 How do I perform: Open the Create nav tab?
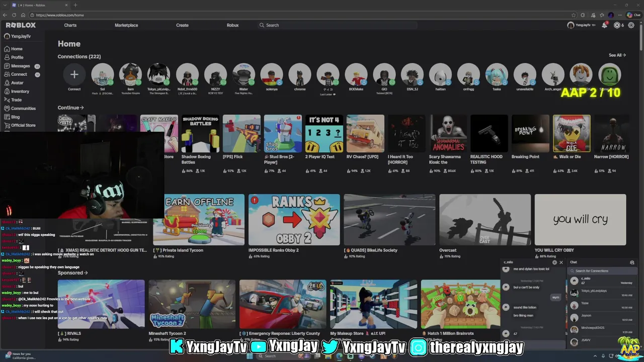(x=182, y=25)
